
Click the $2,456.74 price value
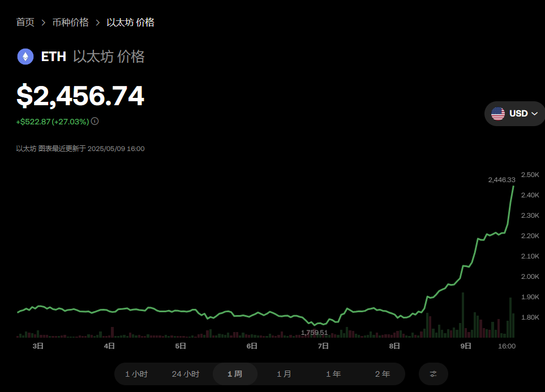pos(80,96)
